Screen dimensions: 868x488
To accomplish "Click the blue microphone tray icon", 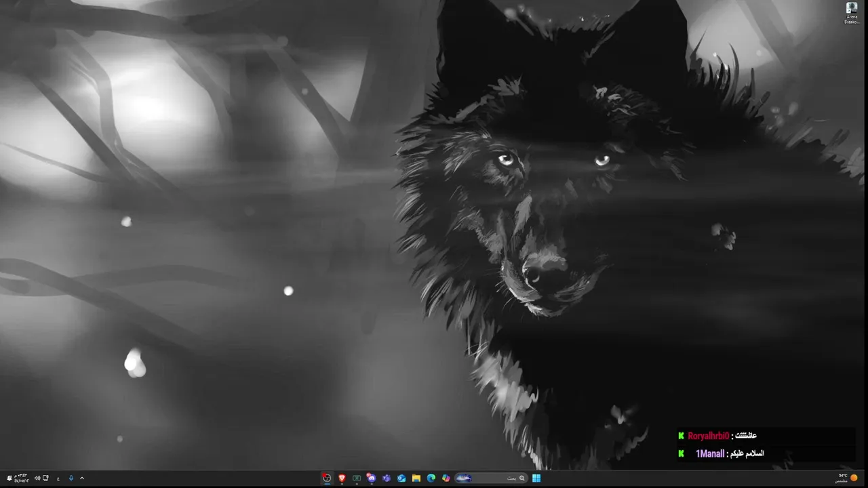I will (71, 478).
